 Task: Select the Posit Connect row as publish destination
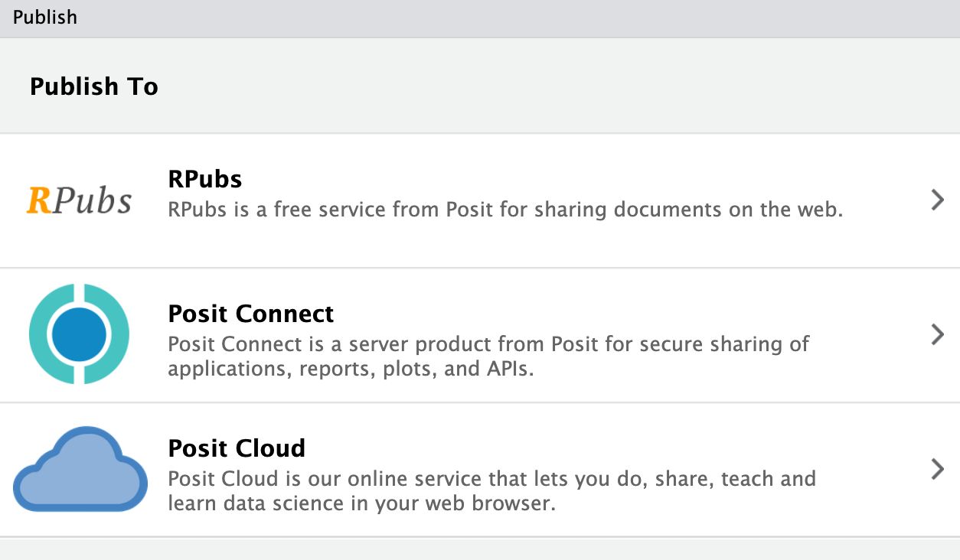click(480, 334)
